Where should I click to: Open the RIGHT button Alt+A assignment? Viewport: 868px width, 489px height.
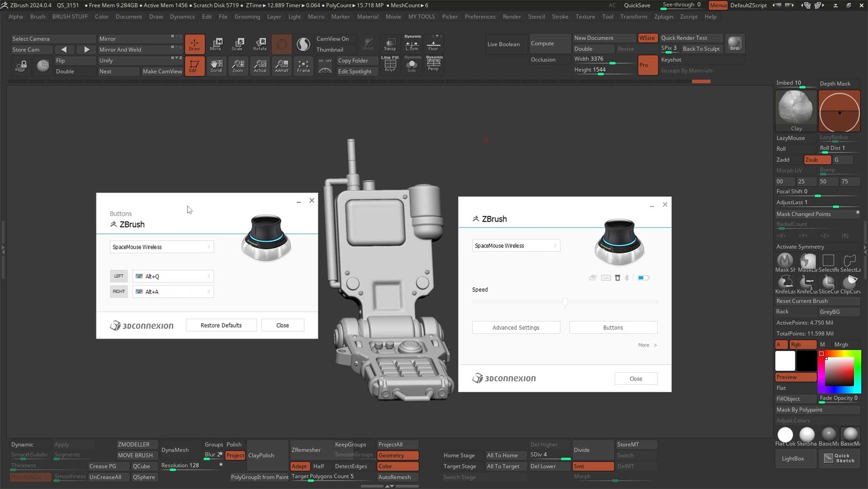click(x=173, y=292)
